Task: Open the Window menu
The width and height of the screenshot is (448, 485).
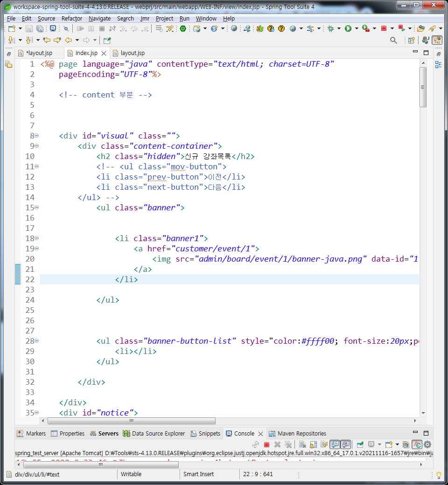Action: 206,19
